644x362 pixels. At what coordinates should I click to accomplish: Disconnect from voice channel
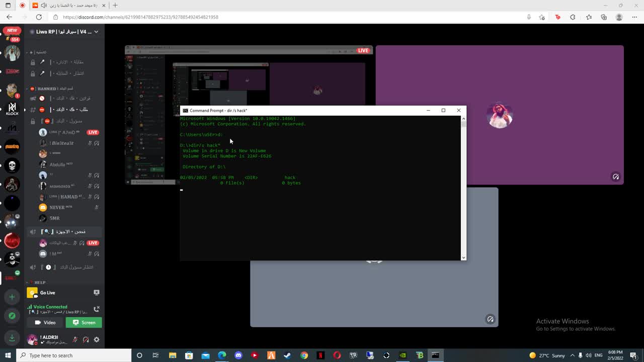(97, 309)
